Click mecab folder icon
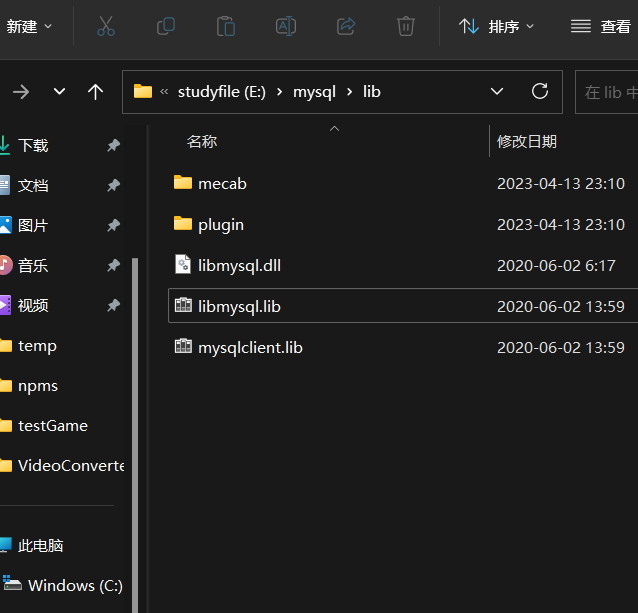 (x=183, y=182)
